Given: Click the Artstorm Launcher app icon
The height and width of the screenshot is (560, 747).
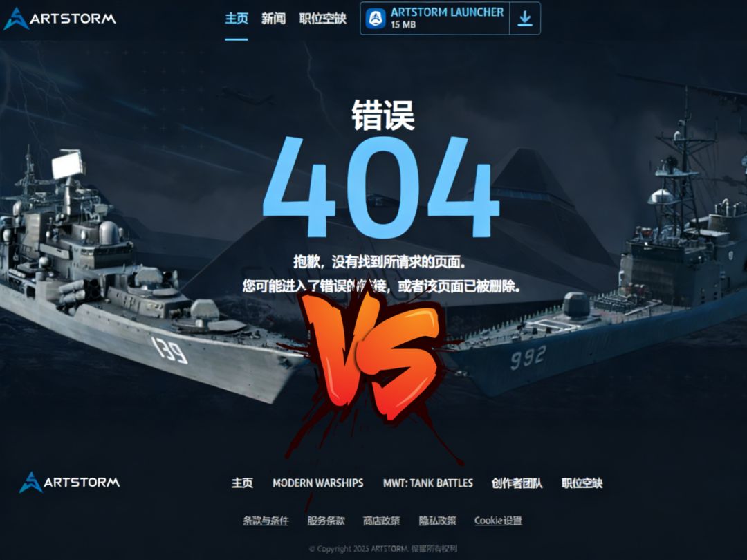Looking at the screenshot, I should [376, 19].
